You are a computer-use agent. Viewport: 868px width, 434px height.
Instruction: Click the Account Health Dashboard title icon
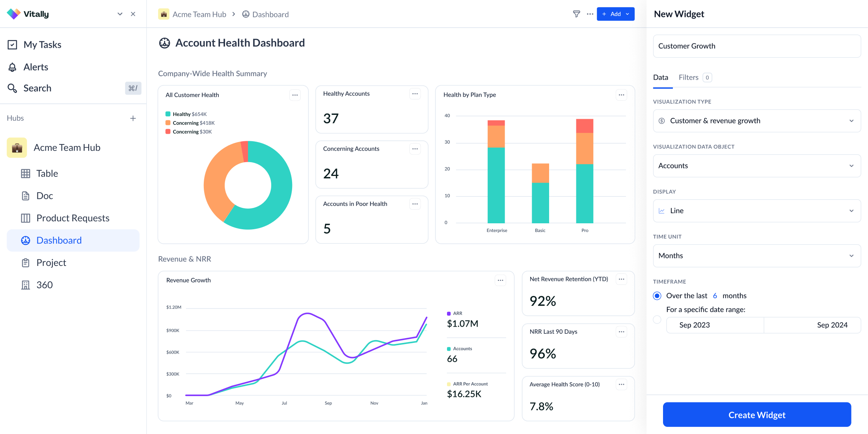(x=164, y=43)
